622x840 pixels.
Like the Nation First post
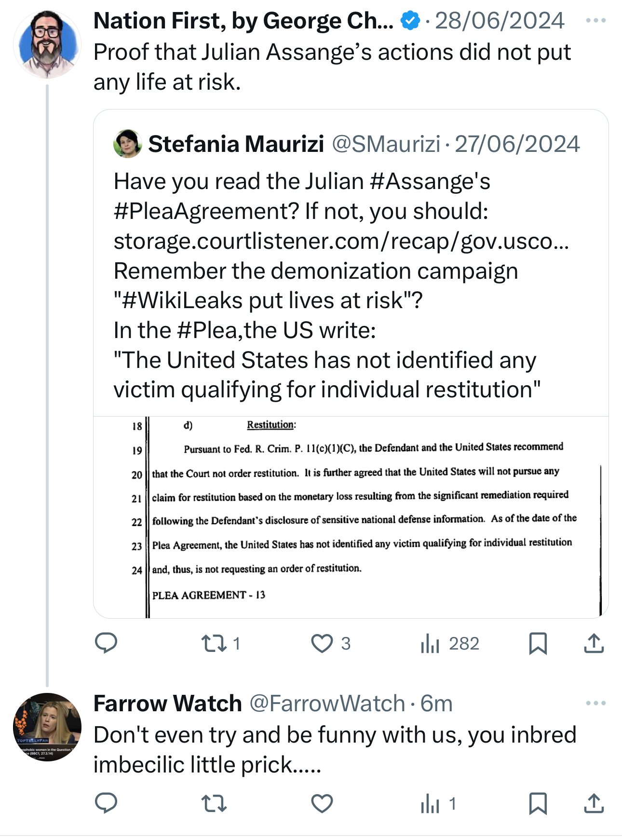click(322, 643)
